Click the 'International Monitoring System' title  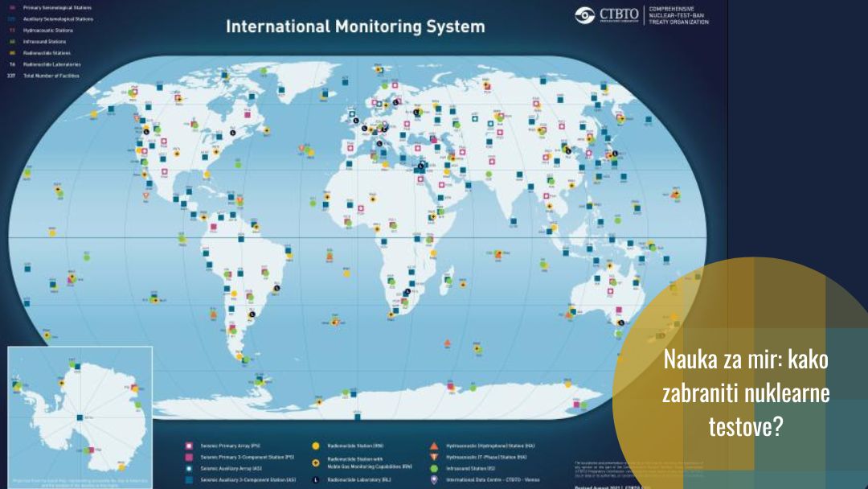coord(355,27)
